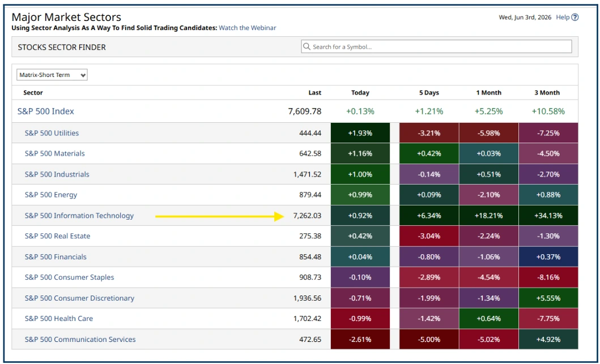Click the -7.25% Utilities 3 Month cell
600x364 pixels.
click(548, 133)
